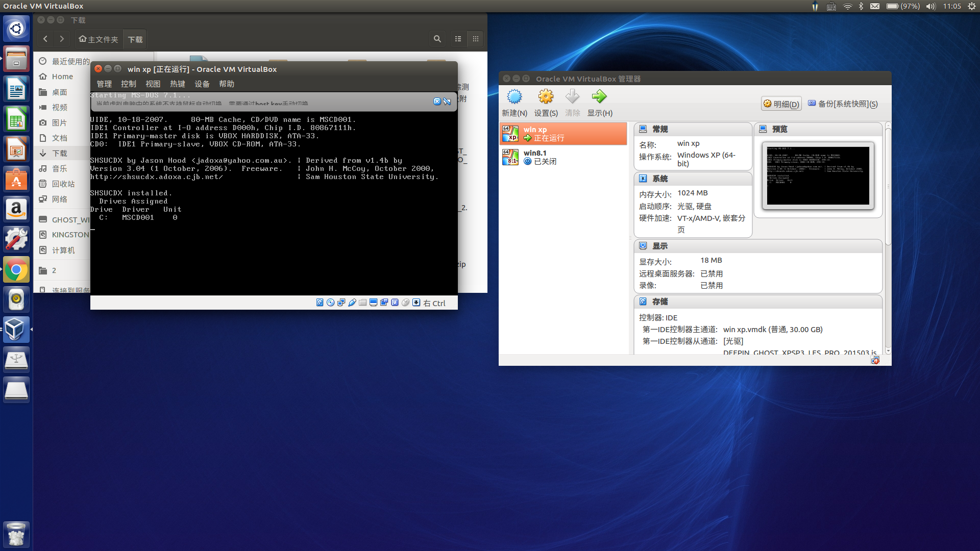Image resolution: width=980 pixels, height=551 pixels.
Task: Open 视频 in file manager sidebar
Action: (59, 107)
